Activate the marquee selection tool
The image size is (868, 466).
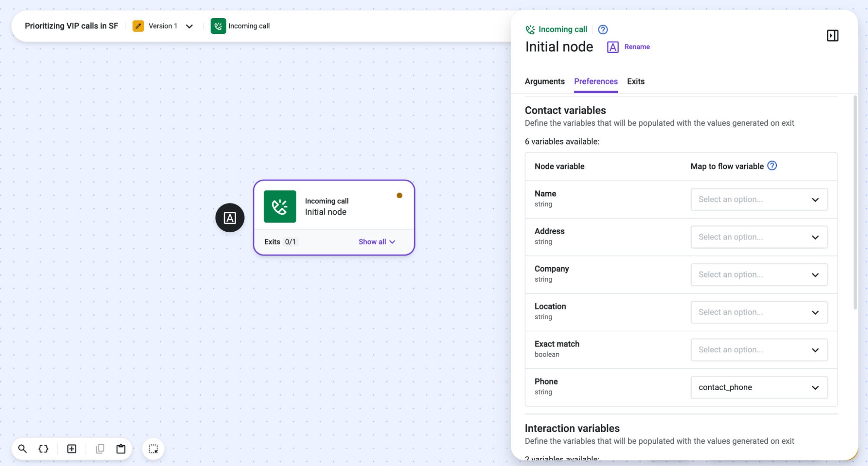(153, 449)
